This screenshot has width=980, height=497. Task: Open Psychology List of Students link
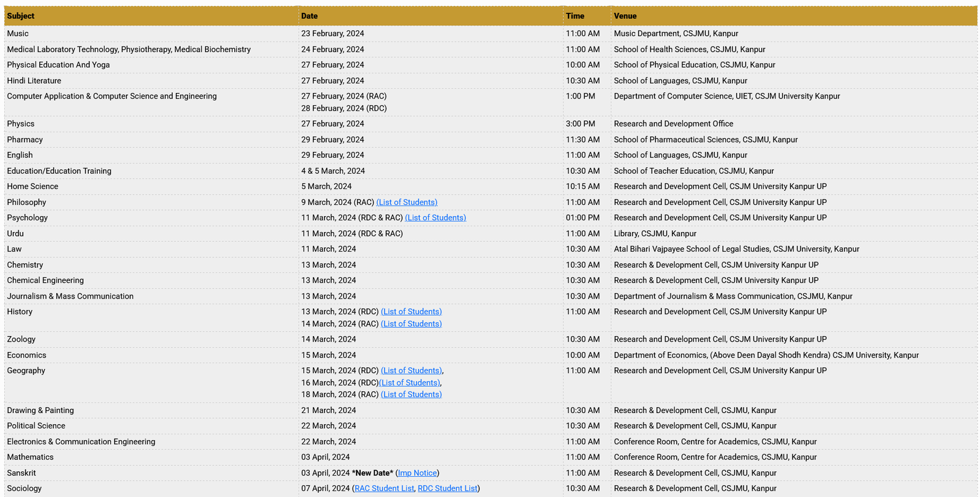point(435,218)
